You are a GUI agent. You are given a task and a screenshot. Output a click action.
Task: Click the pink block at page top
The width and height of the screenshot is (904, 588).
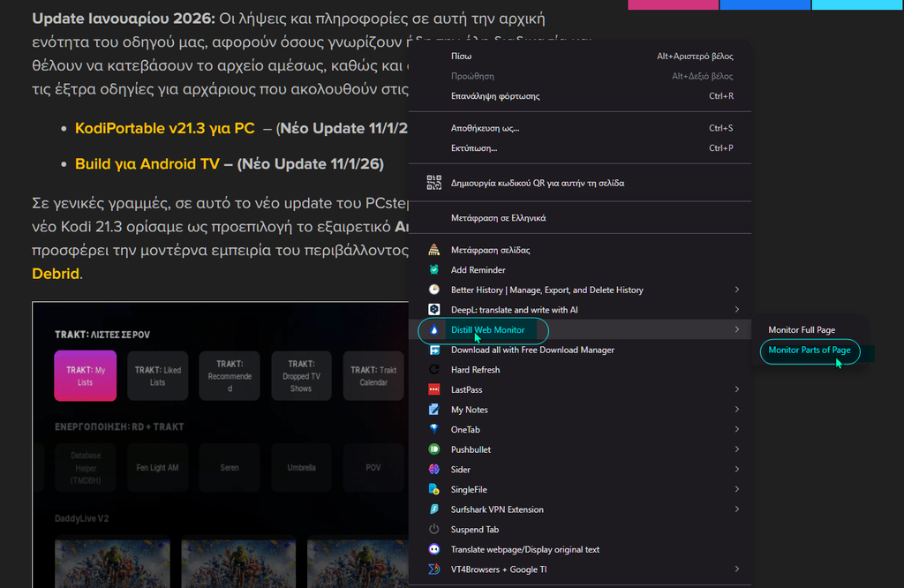673,4
